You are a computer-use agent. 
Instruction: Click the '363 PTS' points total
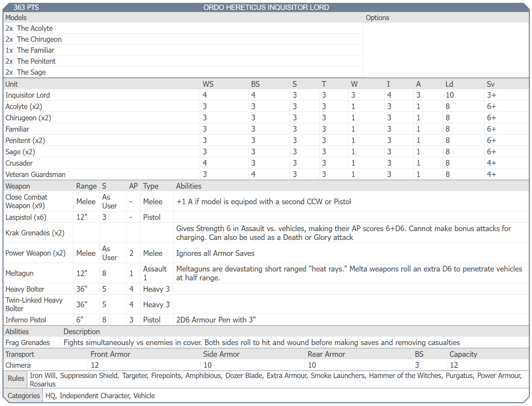coord(26,7)
